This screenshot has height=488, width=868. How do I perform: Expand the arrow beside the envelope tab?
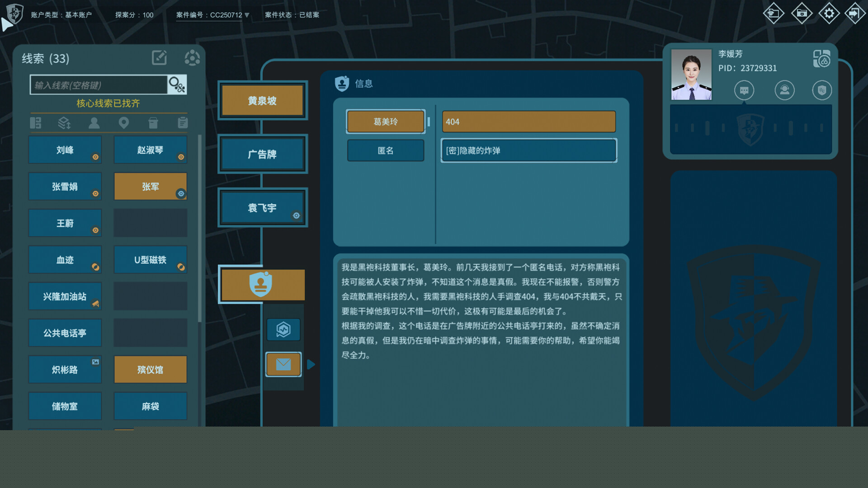click(311, 364)
